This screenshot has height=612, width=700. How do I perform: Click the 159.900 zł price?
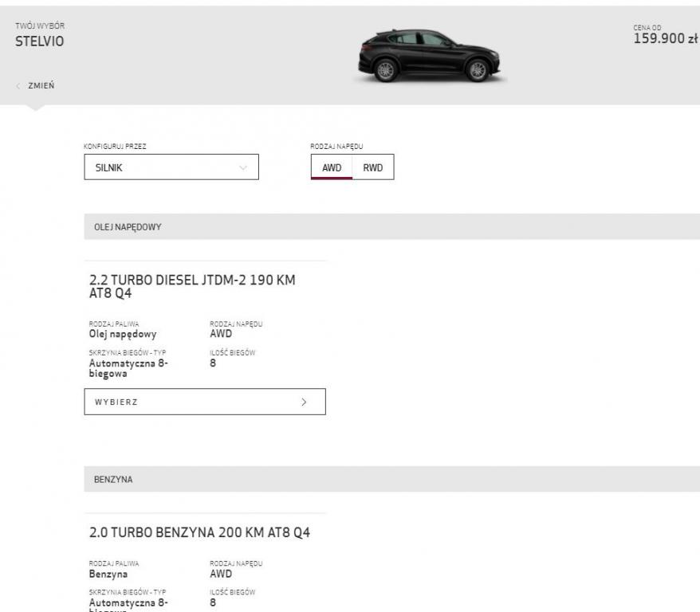point(665,39)
